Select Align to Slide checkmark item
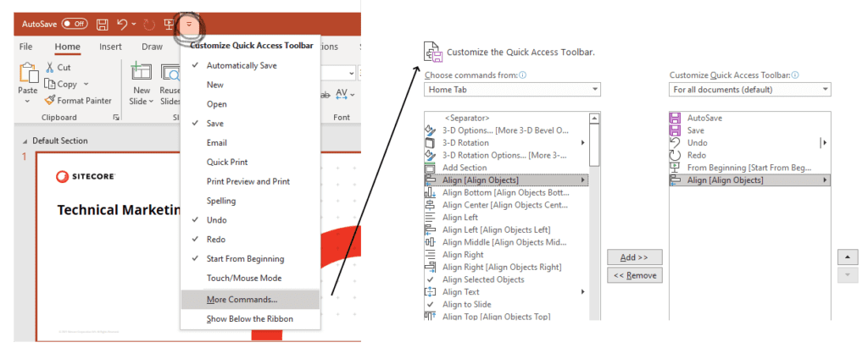 pos(506,304)
